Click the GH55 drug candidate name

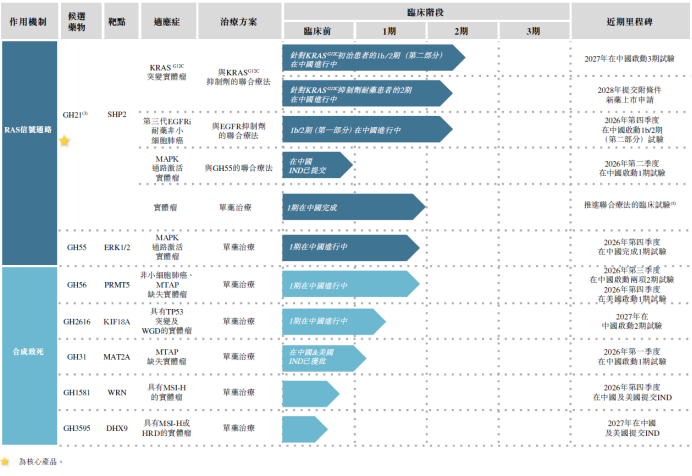click(76, 245)
